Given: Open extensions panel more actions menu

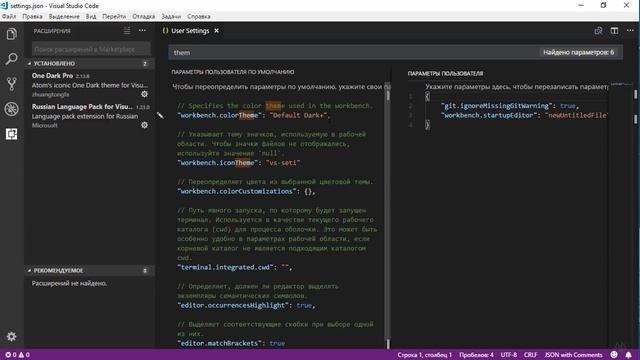Looking at the screenshot, I should (142, 31).
